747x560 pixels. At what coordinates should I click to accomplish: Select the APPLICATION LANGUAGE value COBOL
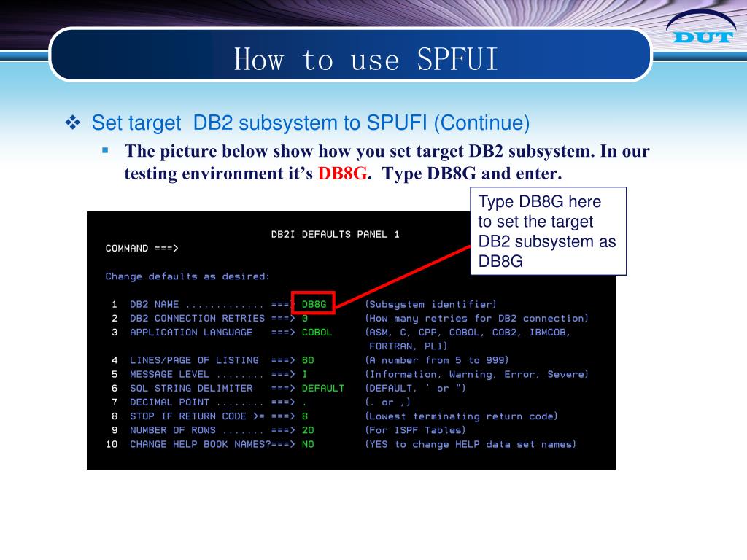coord(317,332)
